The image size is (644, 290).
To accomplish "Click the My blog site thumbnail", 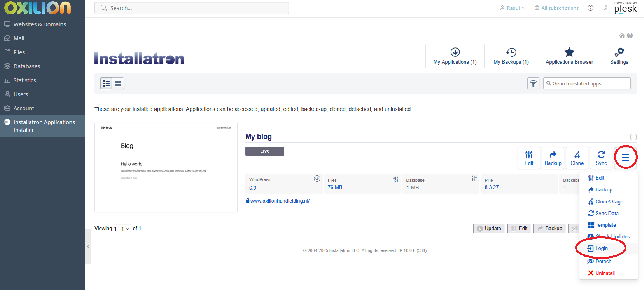I will coord(166,167).
